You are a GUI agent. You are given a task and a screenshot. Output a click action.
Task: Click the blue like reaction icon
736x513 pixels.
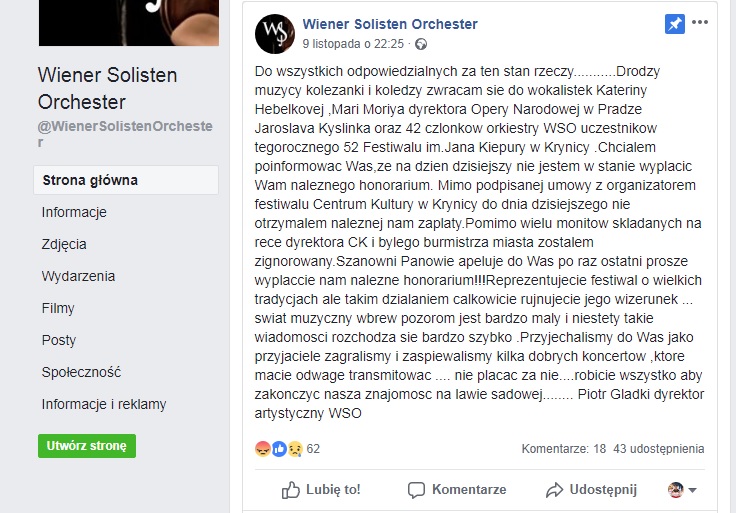pos(279,449)
